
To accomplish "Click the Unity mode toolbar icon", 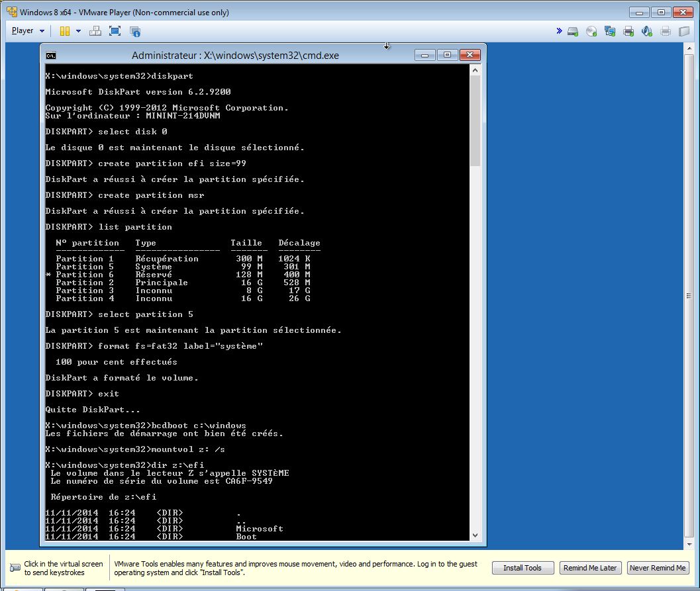I will [135, 31].
